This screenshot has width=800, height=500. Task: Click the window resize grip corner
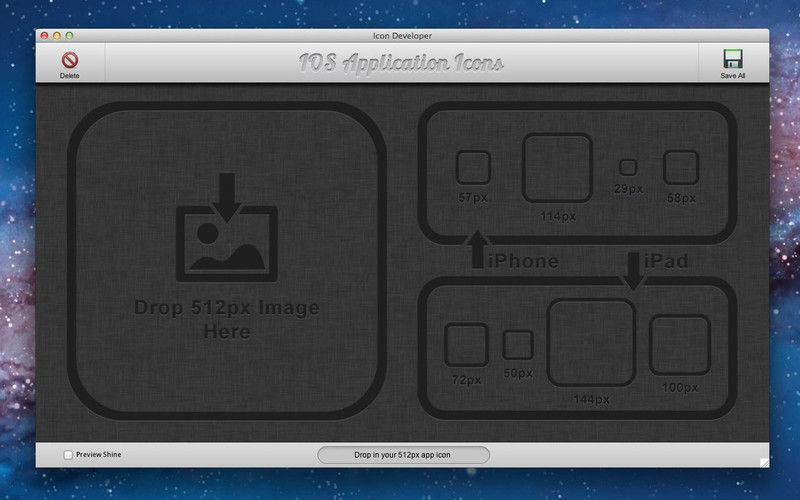coord(763,463)
